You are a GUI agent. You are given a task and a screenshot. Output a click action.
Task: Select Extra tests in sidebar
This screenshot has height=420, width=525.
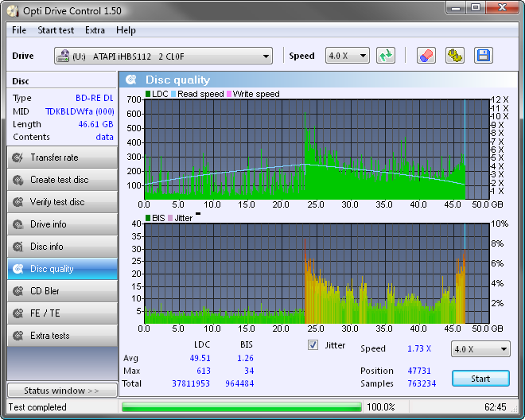click(x=62, y=335)
